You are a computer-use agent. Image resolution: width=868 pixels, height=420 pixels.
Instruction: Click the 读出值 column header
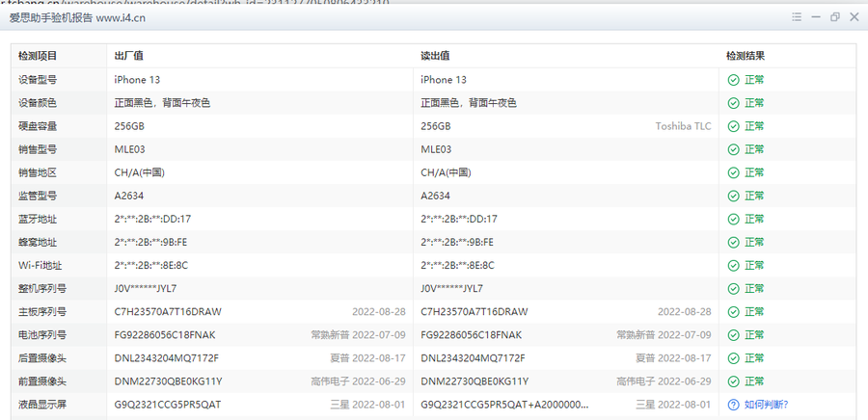(435, 56)
